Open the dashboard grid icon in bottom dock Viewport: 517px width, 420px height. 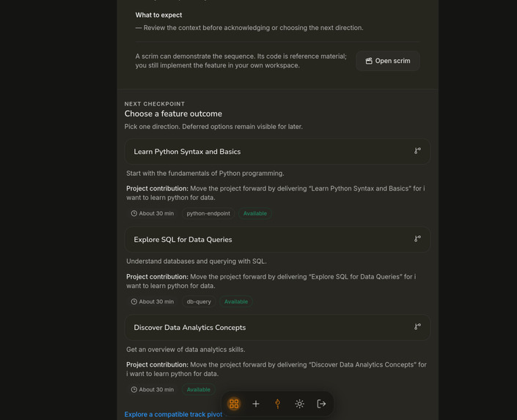234,404
